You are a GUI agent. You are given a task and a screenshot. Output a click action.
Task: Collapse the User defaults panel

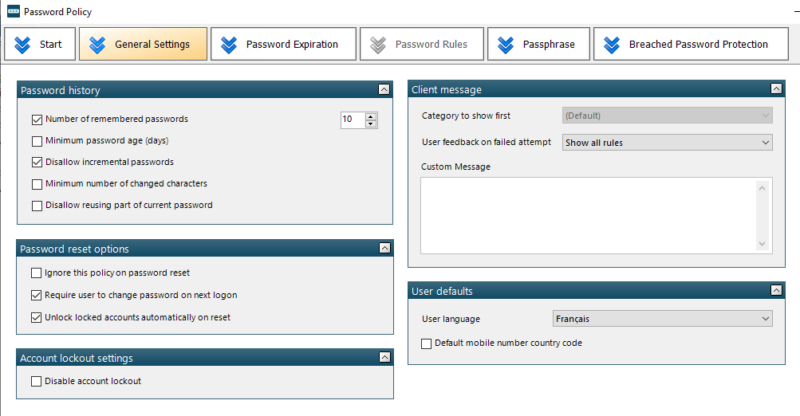click(x=776, y=290)
